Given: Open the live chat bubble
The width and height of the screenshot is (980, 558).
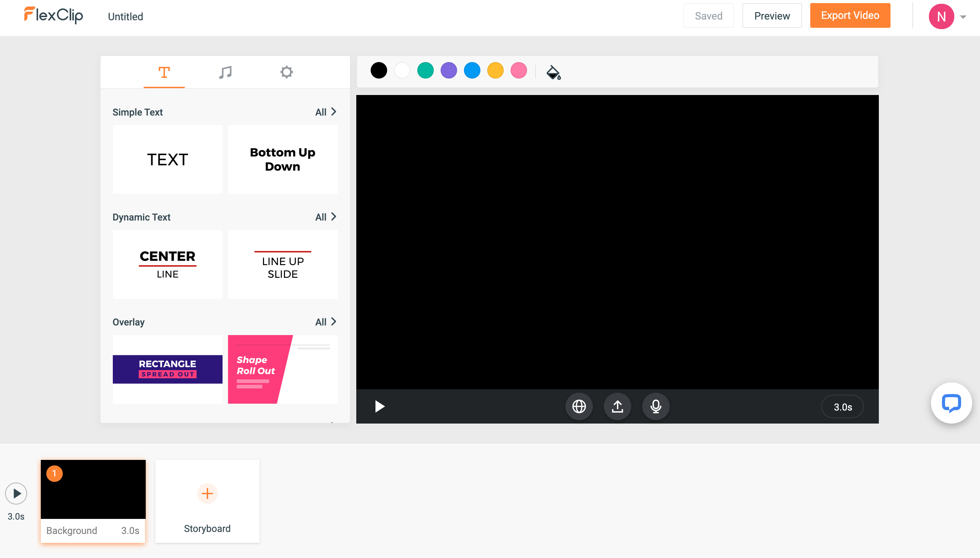Looking at the screenshot, I should point(951,403).
